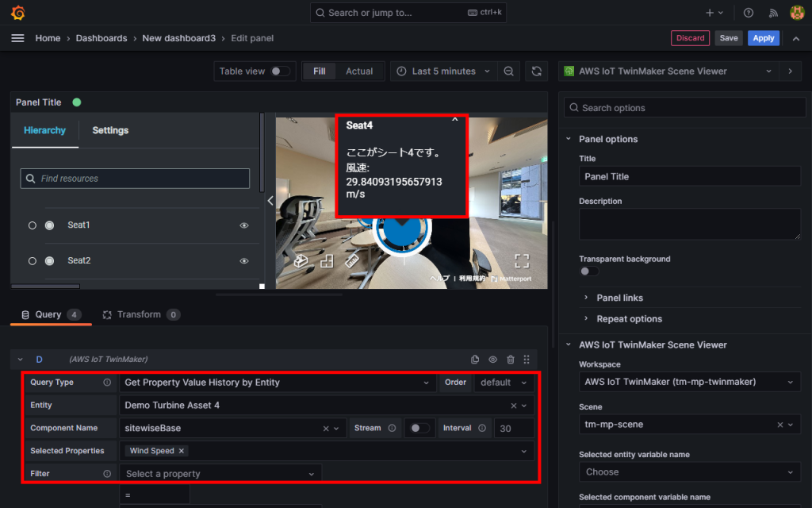This screenshot has height=508, width=812.
Task: Show the Interval info tooltip
Action: coord(482,428)
